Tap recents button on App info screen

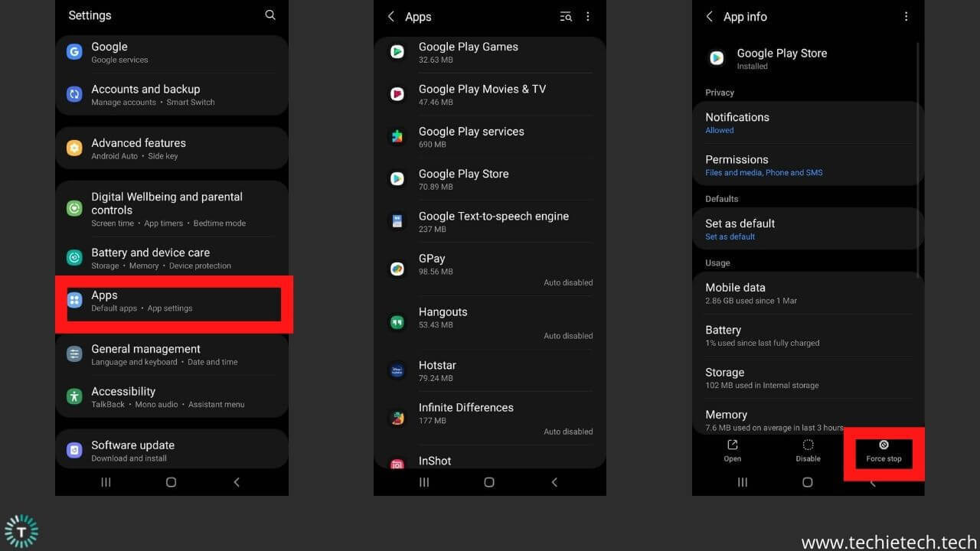pyautogui.click(x=743, y=482)
